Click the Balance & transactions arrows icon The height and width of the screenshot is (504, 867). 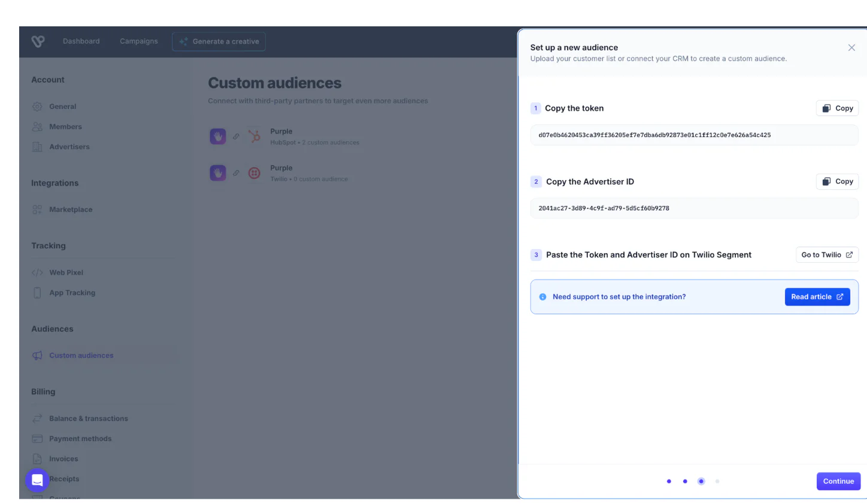coord(37,418)
